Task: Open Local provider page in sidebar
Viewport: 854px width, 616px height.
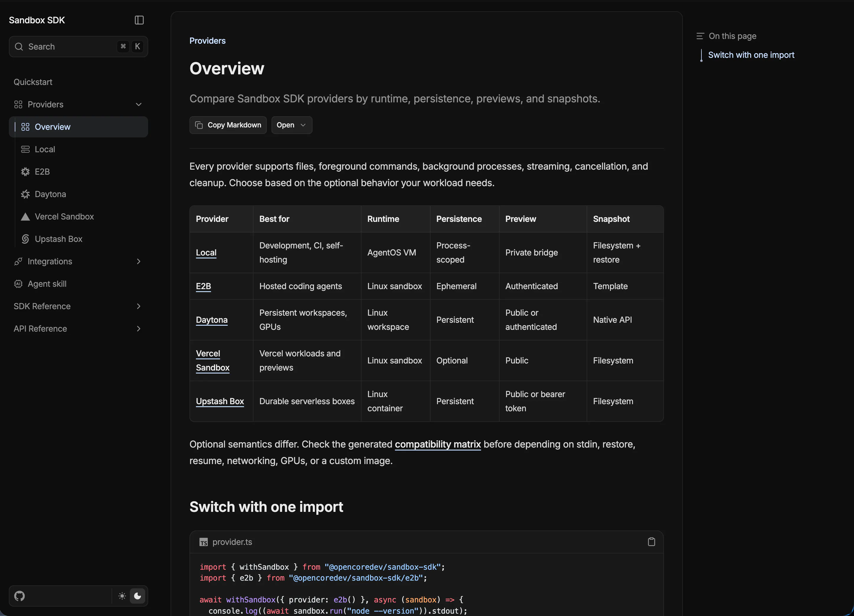Action: click(x=45, y=150)
